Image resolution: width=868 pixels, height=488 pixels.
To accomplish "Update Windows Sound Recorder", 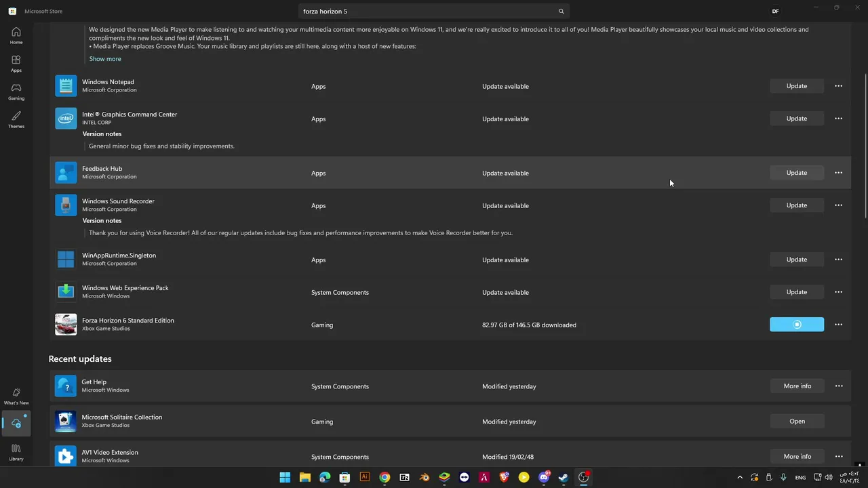I will click(797, 205).
